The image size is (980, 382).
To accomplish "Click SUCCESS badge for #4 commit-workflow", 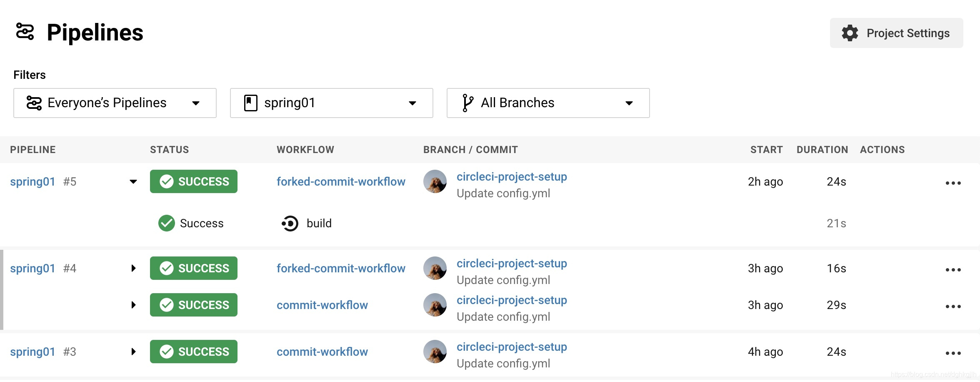I will [194, 305].
